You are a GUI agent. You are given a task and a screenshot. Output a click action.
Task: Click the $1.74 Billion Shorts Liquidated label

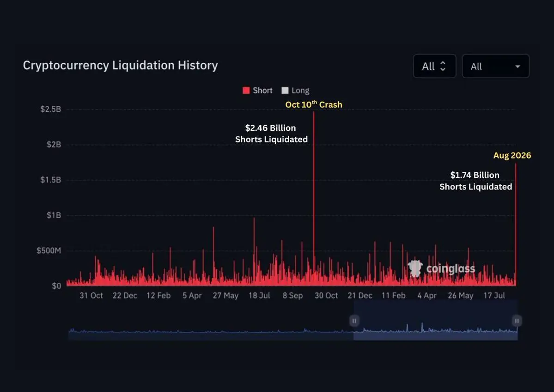pos(475,181)
